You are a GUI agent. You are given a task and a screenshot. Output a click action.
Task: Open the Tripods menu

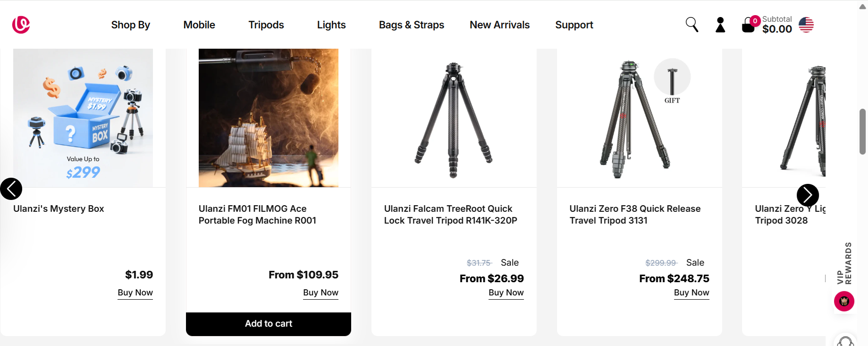tap(266, 25)
